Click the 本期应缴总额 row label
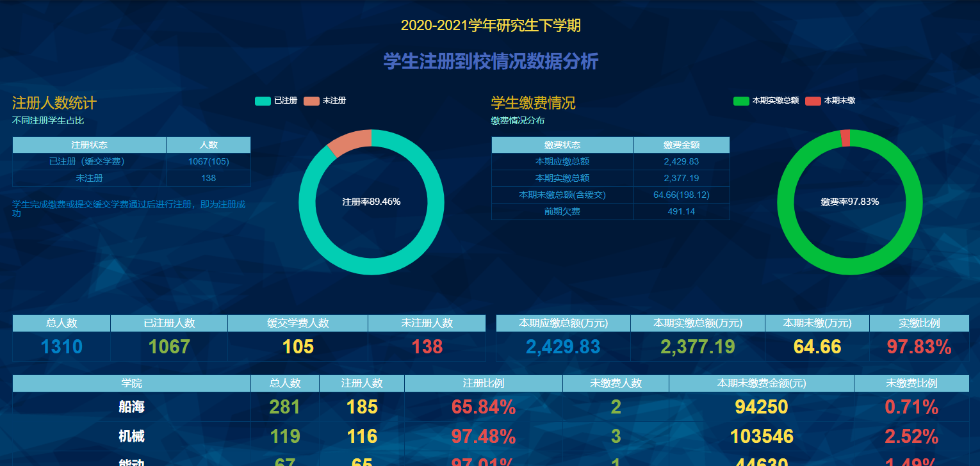The width and height of the screenshot is (980, 466). (562, 161)
